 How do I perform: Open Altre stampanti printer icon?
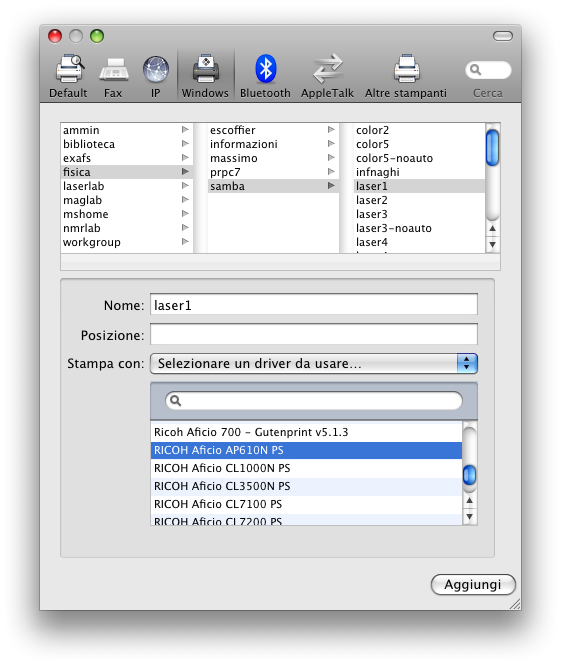pos(406,69)
